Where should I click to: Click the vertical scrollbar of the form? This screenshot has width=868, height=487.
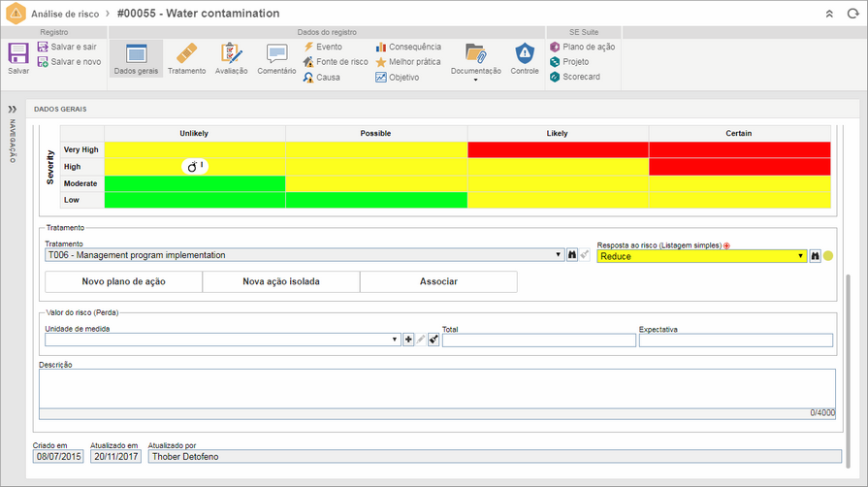click(848, 372)
